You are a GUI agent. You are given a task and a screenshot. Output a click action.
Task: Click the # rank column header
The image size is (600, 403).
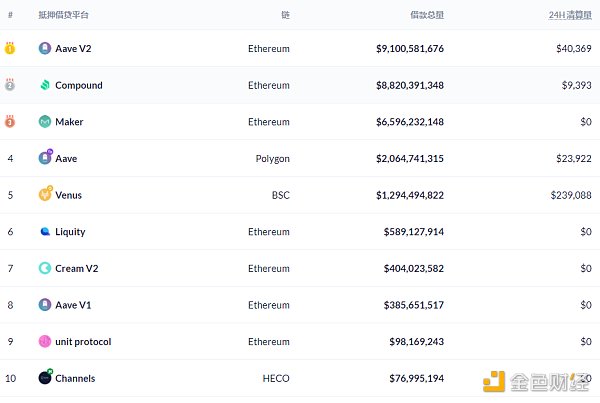click(x=10, y=15)
